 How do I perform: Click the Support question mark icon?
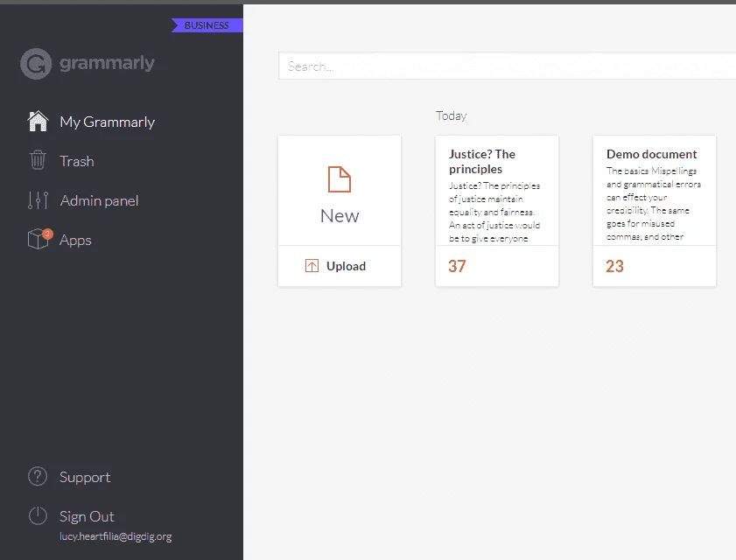[38, 477]
